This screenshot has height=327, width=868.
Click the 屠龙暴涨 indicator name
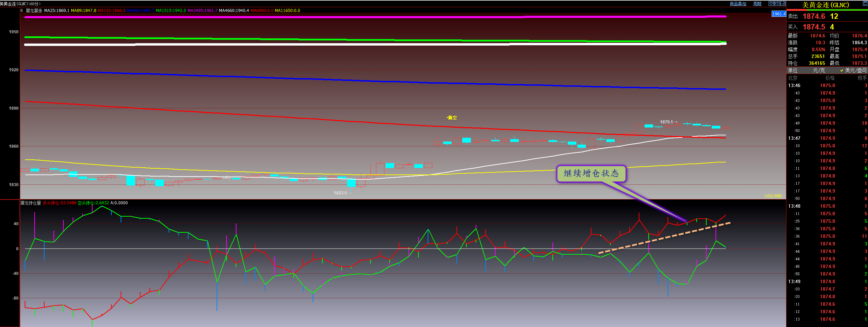pyautogui.click(x=34, y=11)
